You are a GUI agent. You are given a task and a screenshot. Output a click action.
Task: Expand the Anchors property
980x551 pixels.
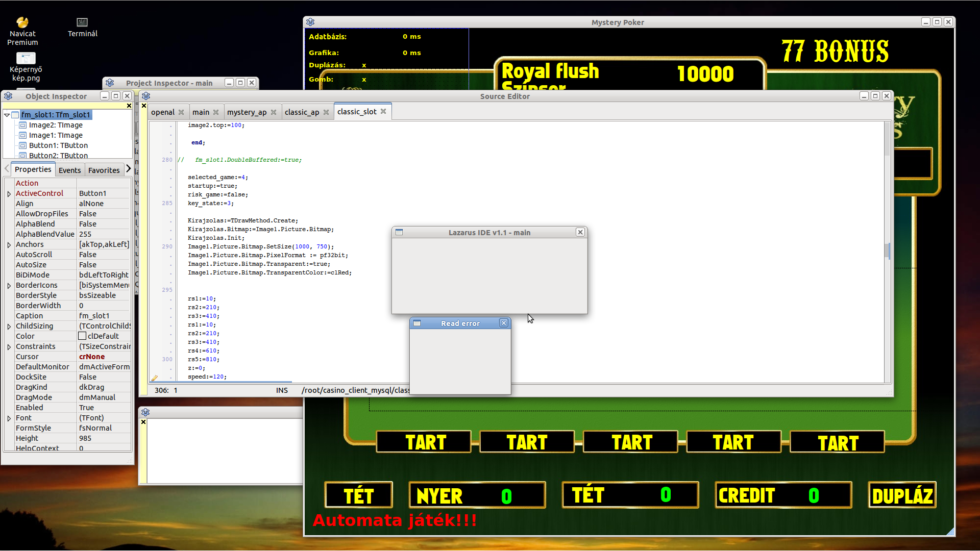9,245
